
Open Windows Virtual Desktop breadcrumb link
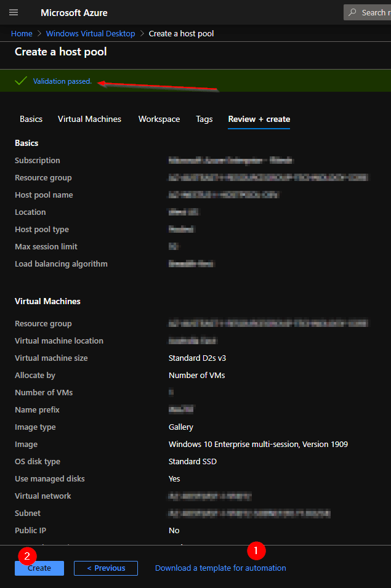(x=90, y=33)
